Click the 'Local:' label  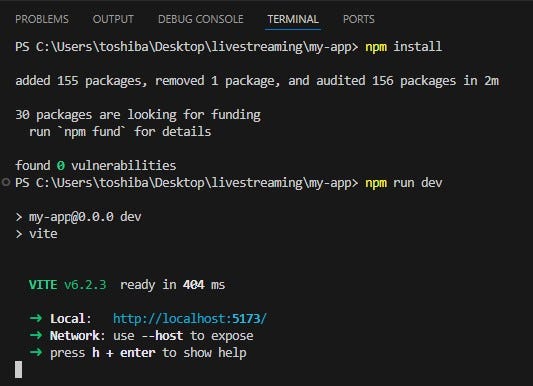[71, 319]
